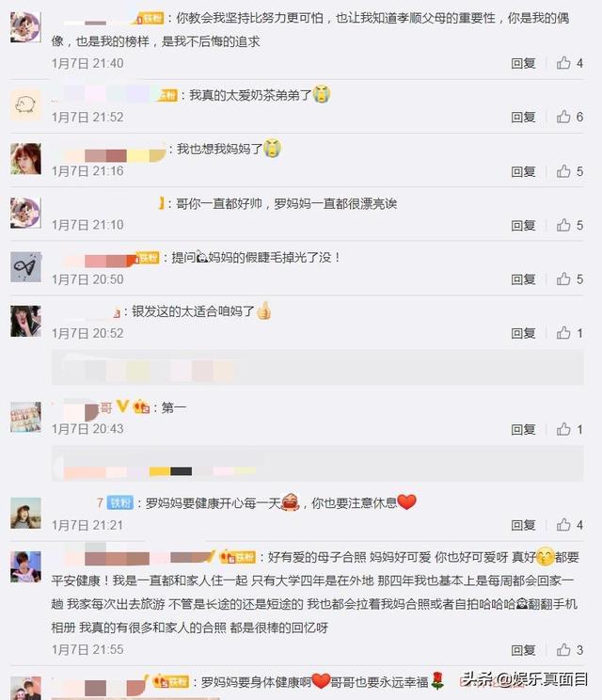Screen dimensions: 602x700
Task: Open the pig avatar commenter's profile
Action: click(26, 104)
